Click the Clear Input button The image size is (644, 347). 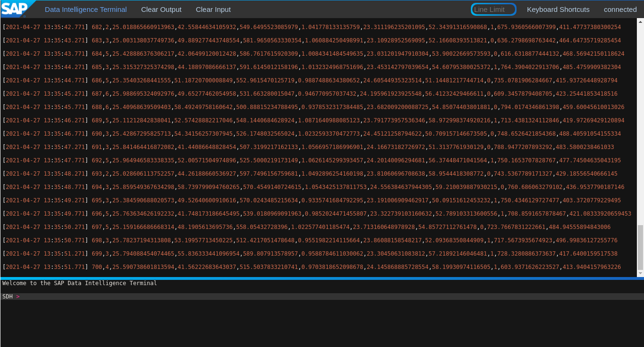[x=213, y=10]
